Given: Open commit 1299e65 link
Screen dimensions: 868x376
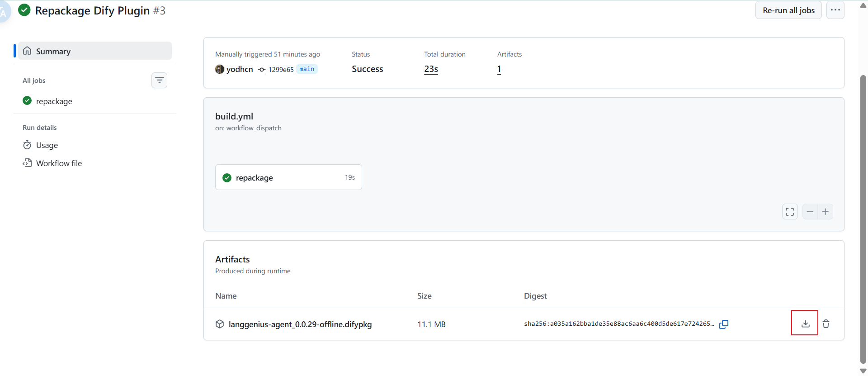Looking at the screenshot, I should click(x=281, y=69).
